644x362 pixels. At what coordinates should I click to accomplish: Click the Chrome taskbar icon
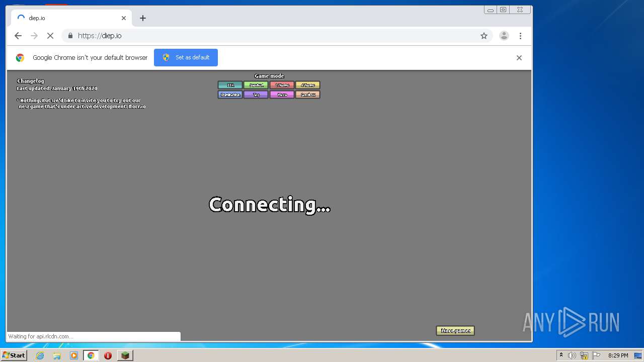(91, 355)
